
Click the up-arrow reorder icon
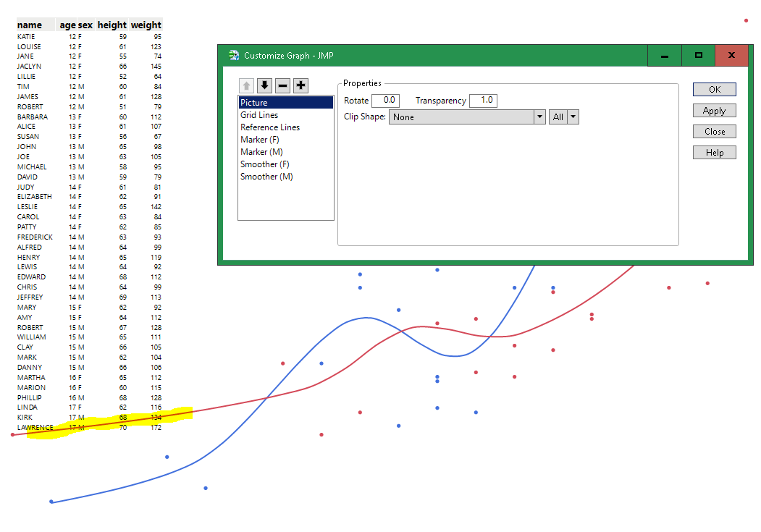pyautogui.click(x=246, y=85)
